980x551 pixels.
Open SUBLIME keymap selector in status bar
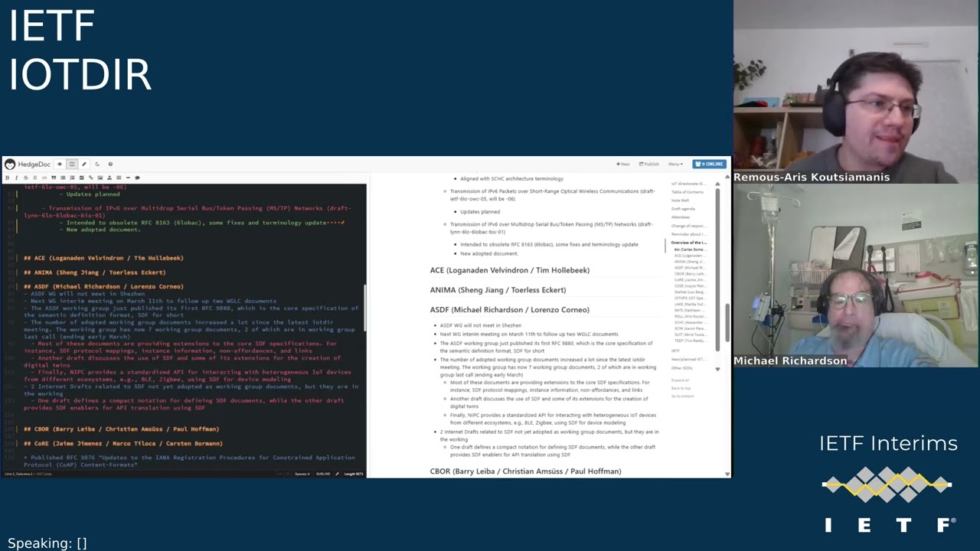[324, 474]
